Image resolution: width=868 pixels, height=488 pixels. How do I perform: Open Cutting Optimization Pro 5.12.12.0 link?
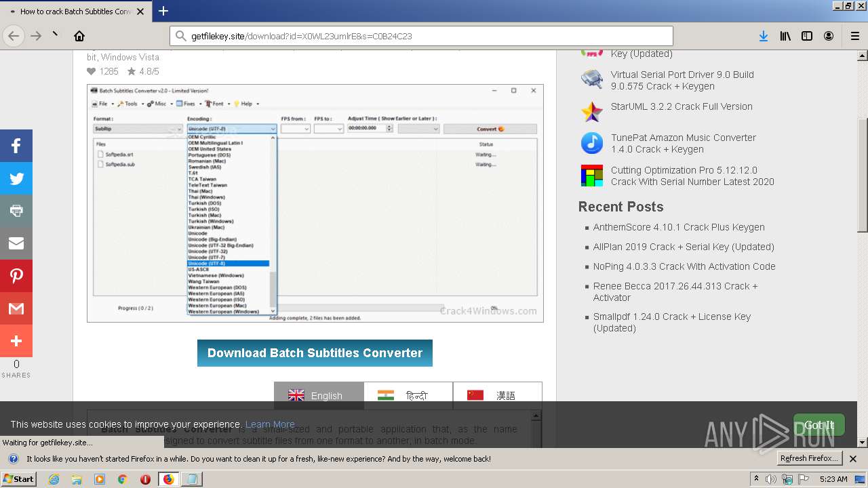point(692,176)
